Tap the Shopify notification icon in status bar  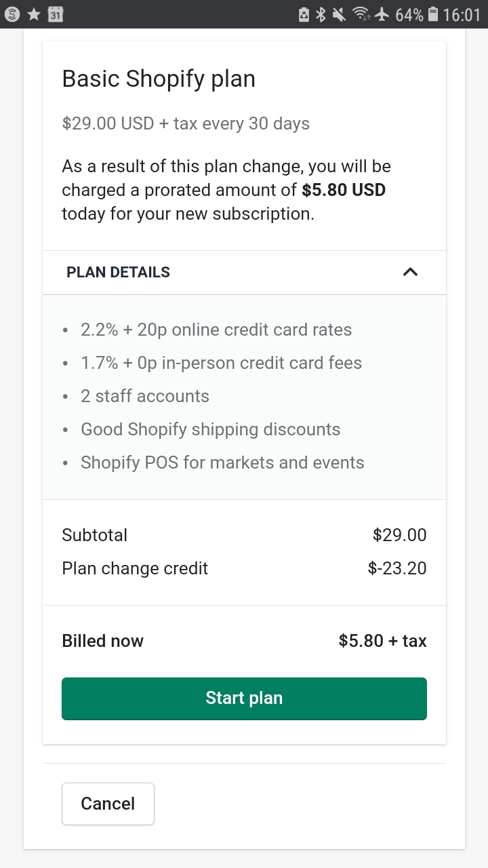pos(12,14)
